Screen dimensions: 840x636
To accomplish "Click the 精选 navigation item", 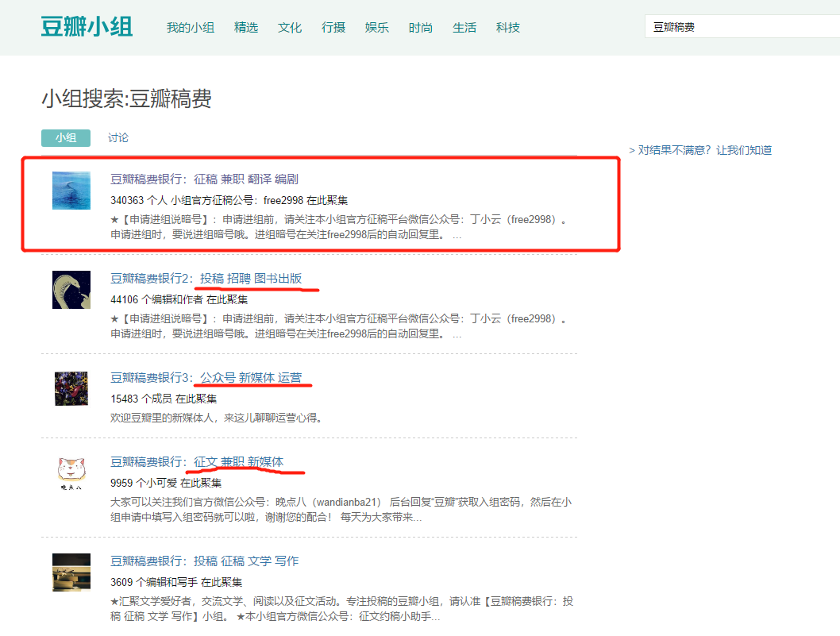I will (246, 27).
